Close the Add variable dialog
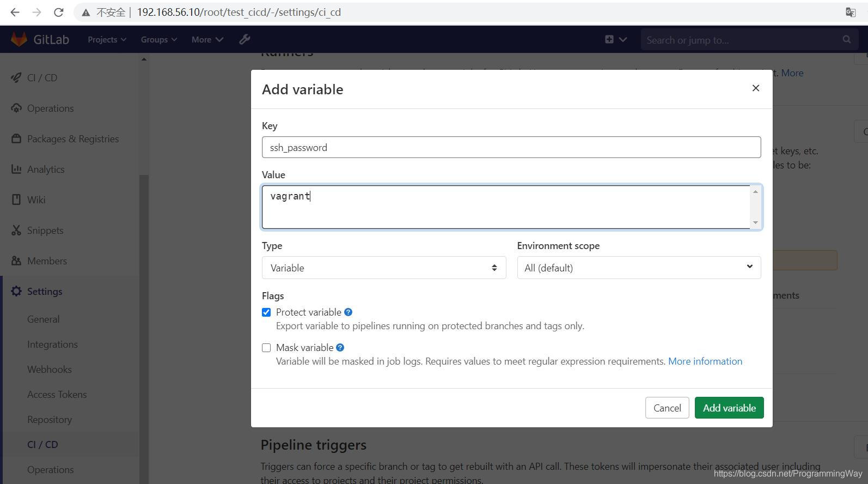Screen dimensions: 868x484 (x=755, y=88)
